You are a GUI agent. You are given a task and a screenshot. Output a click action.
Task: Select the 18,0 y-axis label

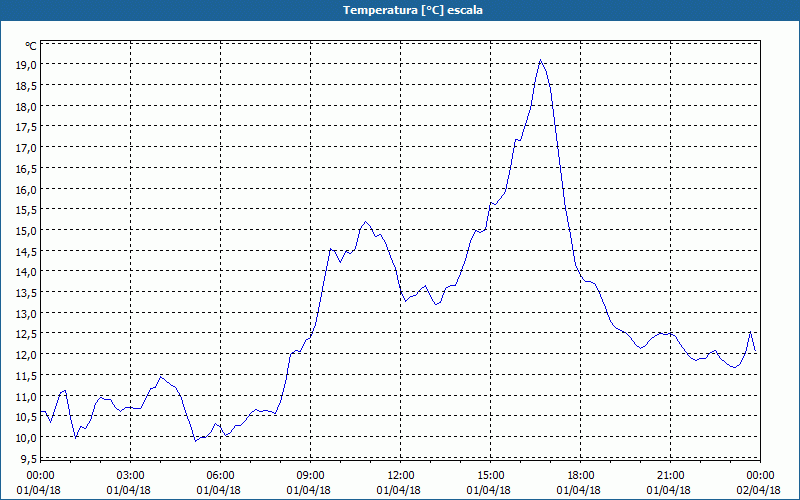click(x=26, y=107)
